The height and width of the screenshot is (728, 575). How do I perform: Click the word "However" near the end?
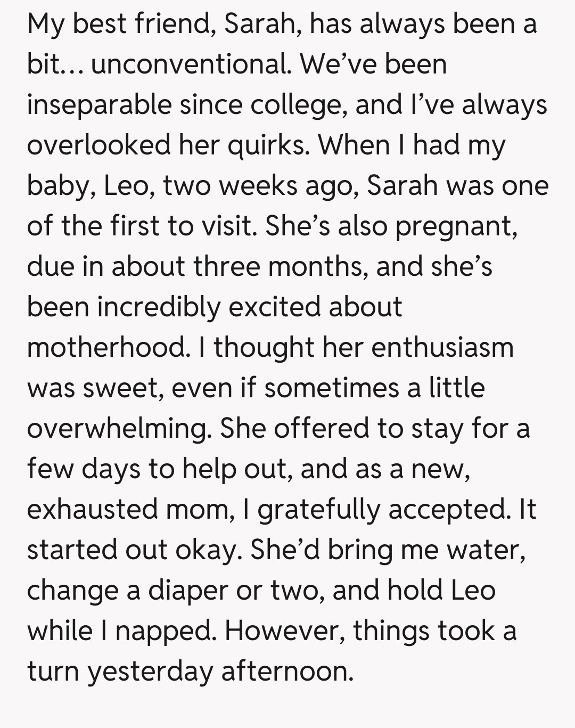(285, 631)
